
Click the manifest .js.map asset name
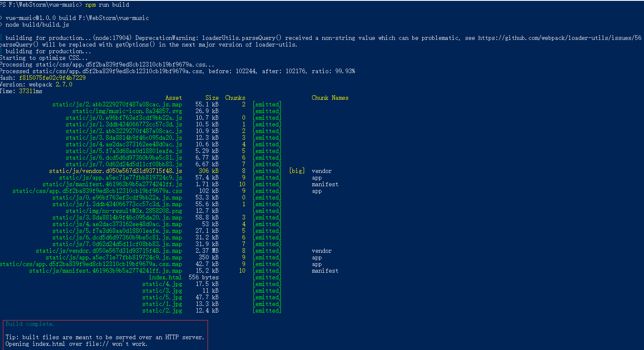tap(106, 271)
